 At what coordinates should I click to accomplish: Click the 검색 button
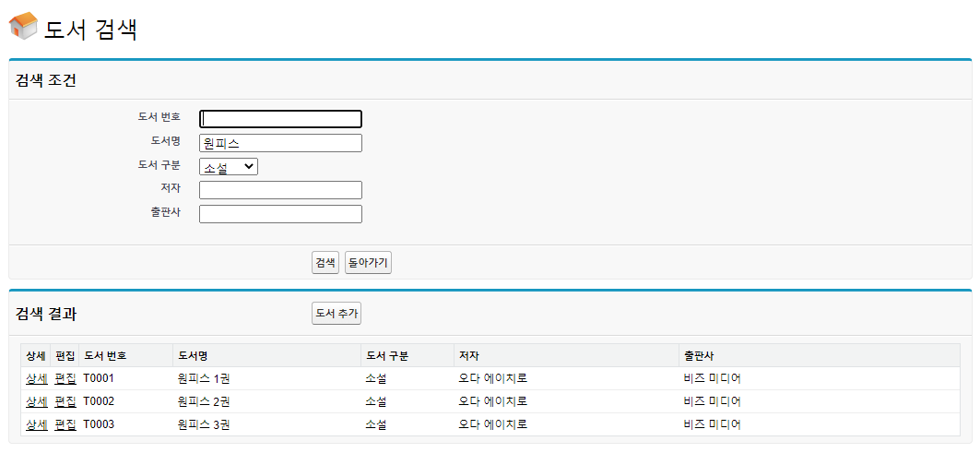point(325,262)
